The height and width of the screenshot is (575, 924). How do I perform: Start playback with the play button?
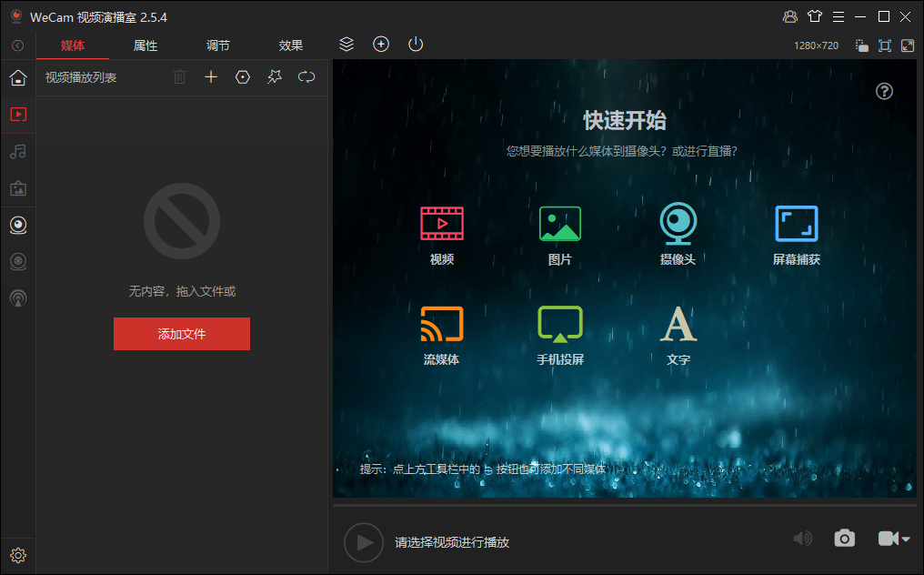coord(364,542)
